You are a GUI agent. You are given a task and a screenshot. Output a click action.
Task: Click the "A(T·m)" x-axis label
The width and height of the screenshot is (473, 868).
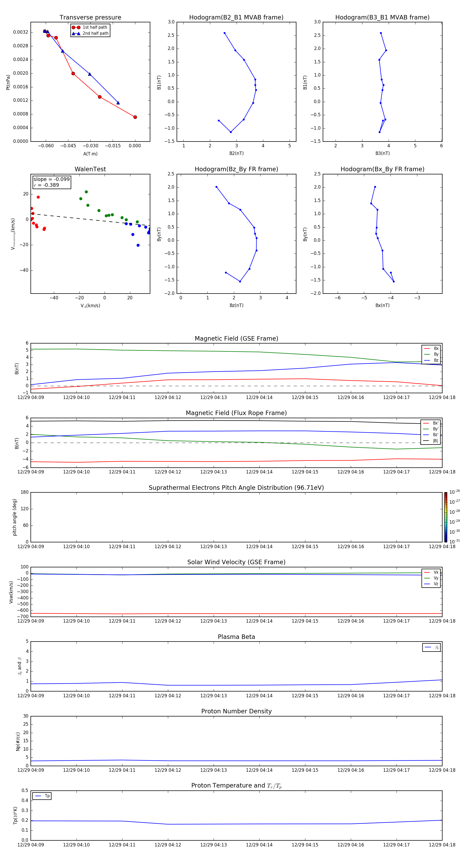coord(90,154)
